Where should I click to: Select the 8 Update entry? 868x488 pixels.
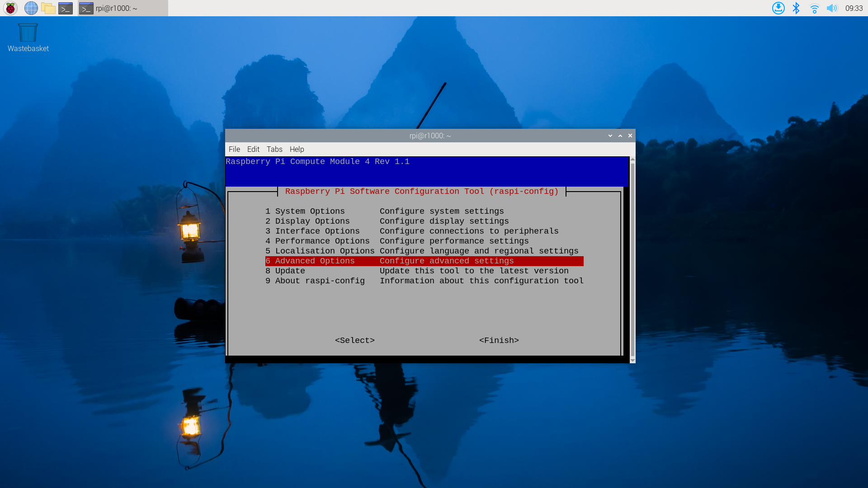tap(424, 271)
